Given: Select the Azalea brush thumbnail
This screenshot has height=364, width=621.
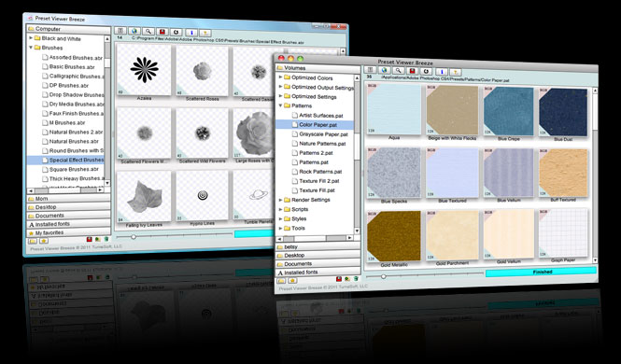Looking at the screenshot, I should tap(145, 70).
